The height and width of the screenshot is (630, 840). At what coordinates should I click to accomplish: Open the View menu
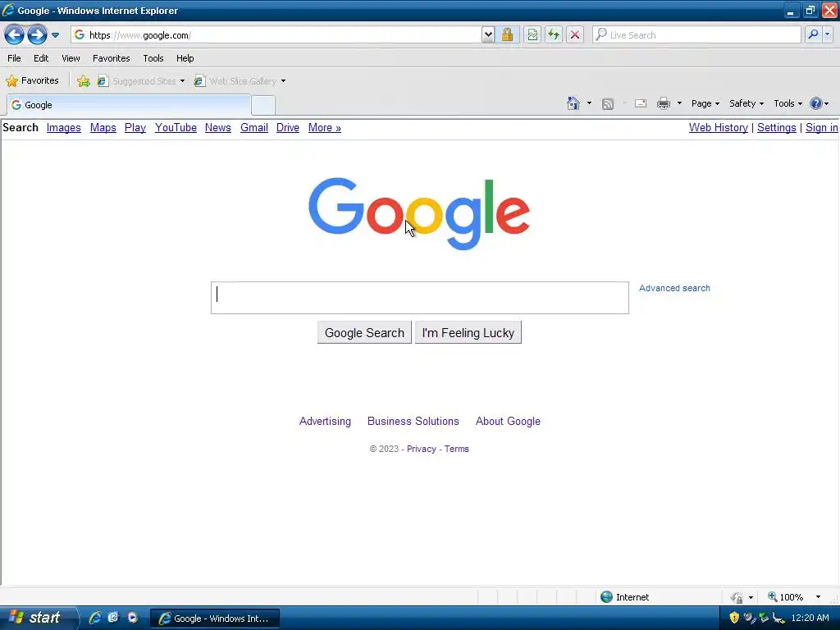tap(71, 58)
